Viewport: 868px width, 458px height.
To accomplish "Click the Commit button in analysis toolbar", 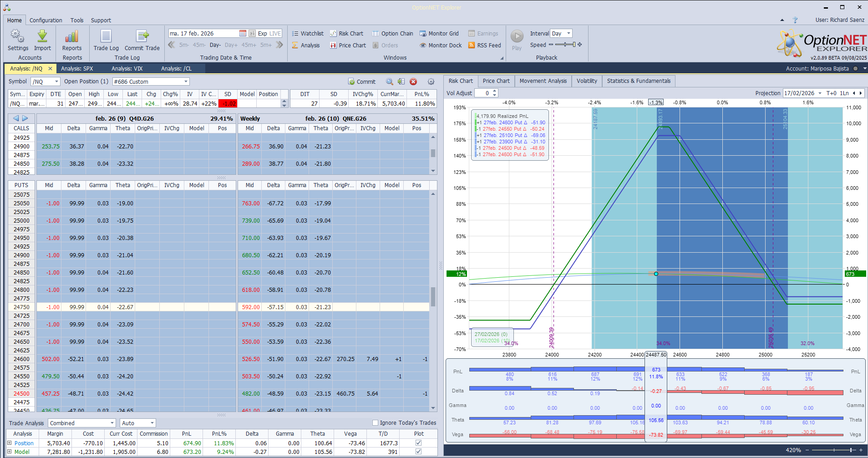I will point(362,81).
